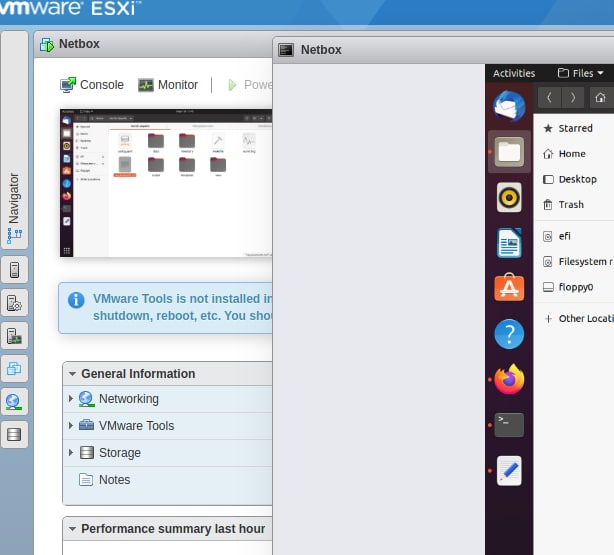
Task: Open the VM Console button
Action: (92, 85)
